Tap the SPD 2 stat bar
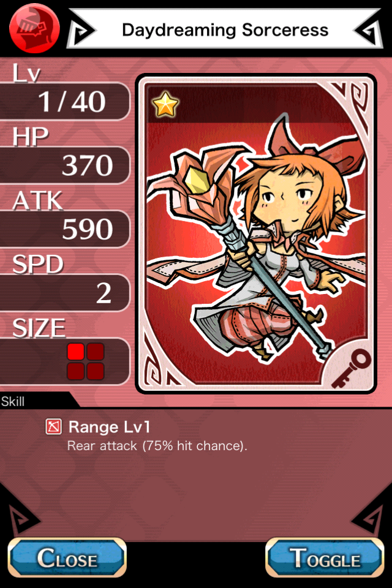Screen dimensions: 392x588 (x=64, y=293)
